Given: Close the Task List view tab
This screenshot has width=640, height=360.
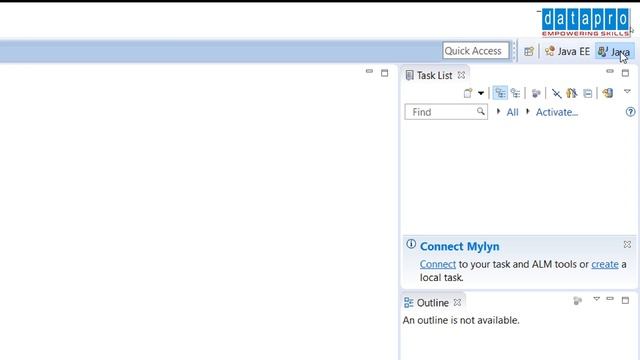Looking at the screenshot, I should [x=461, y=75].
